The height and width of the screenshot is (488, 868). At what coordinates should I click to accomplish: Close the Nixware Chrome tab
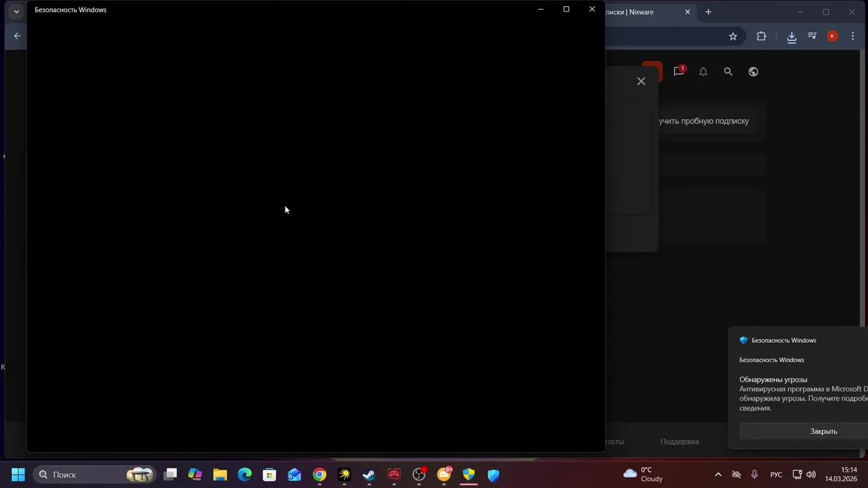coord(688,12)
